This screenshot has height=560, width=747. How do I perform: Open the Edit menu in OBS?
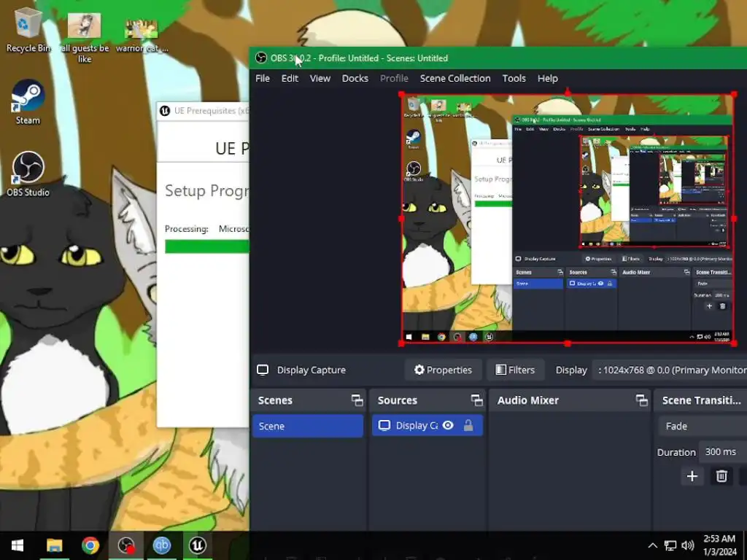[x=290, y=79]
